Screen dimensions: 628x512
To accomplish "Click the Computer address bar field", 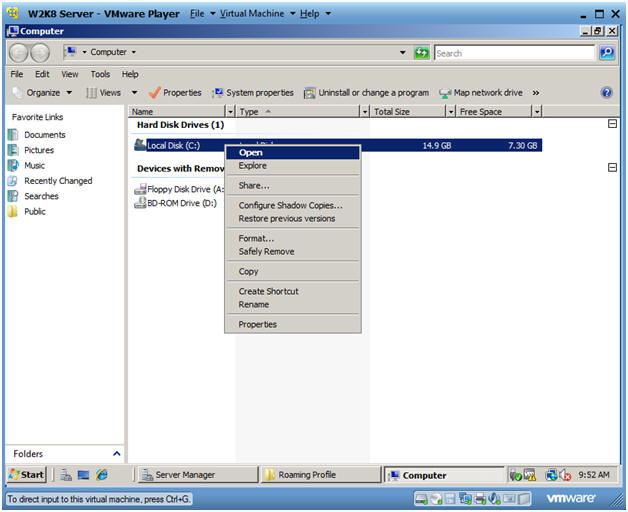I will 236,52.
